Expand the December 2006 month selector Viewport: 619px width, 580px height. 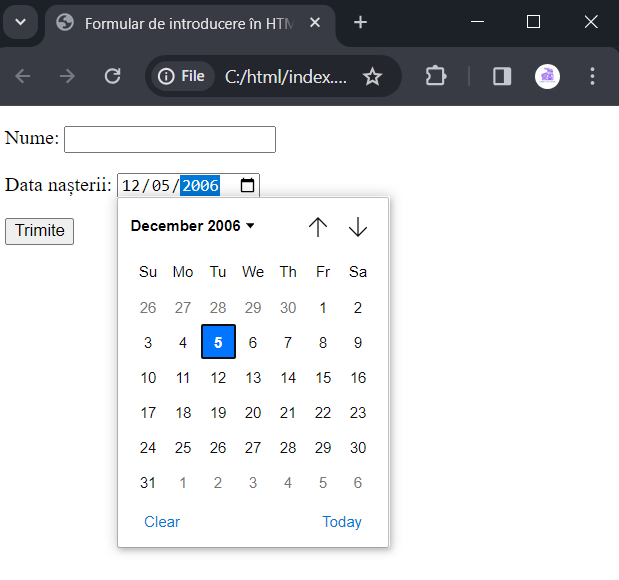click(x=193, y=226)
